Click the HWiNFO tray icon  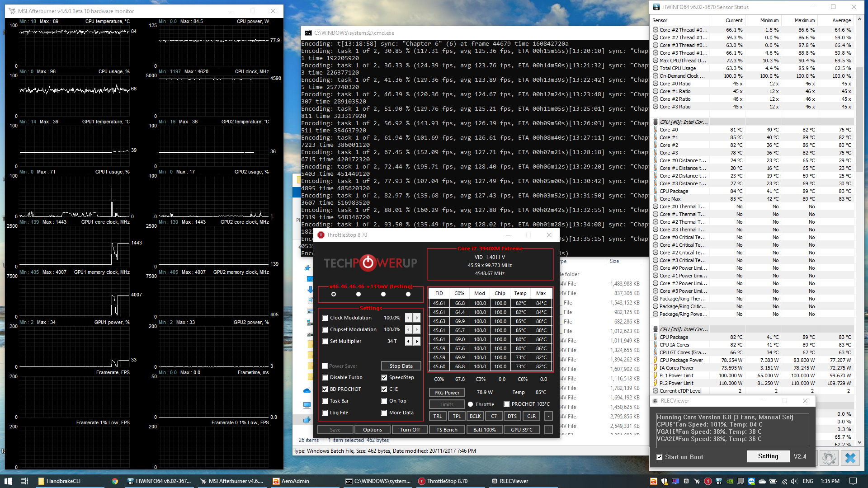[x=719, y=481]
